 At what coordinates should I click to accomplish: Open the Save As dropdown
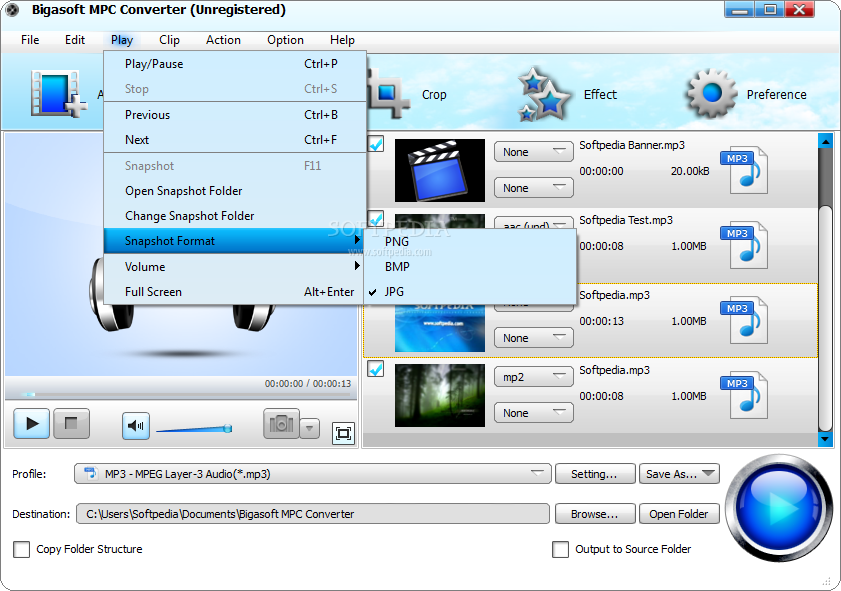[x=679, y=474]
